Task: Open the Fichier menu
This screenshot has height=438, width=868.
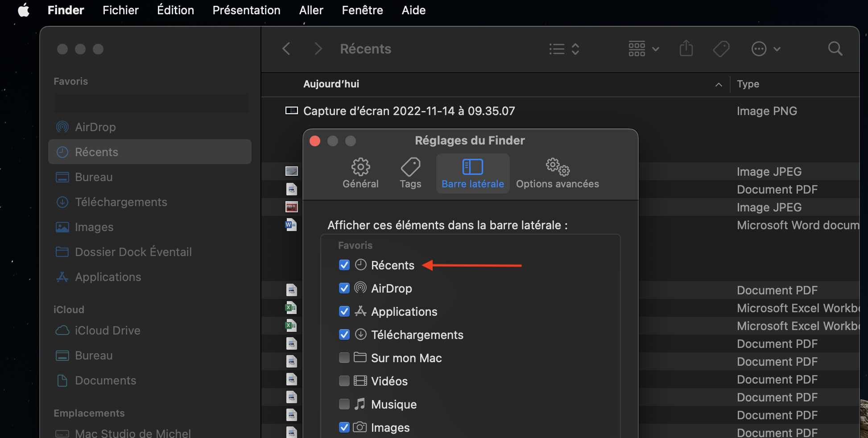Action: tap(120, 10)
